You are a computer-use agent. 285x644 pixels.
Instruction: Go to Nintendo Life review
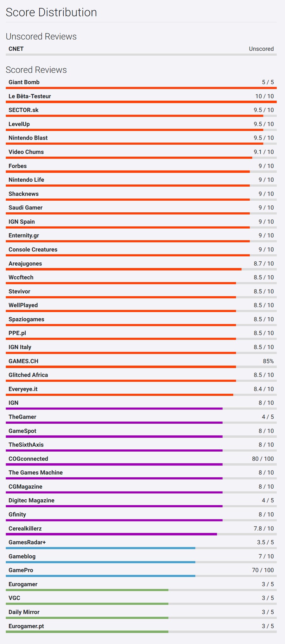[x=26, y=180]
